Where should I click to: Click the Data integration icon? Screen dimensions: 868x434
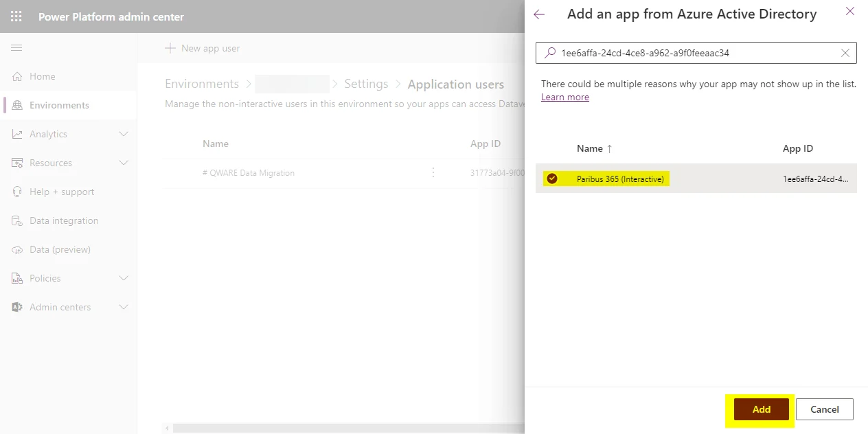pos(17,220)
